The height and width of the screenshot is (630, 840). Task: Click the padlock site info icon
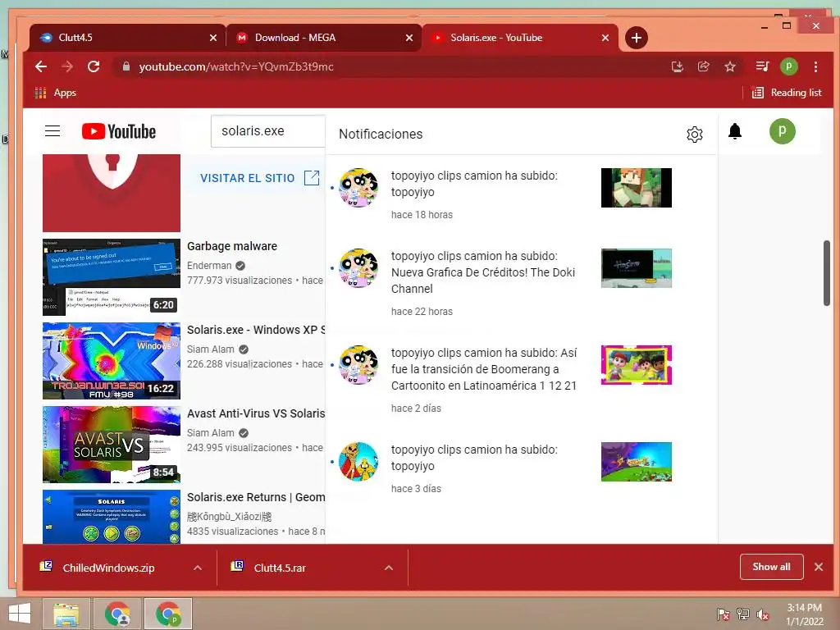[x=126, y=66]
